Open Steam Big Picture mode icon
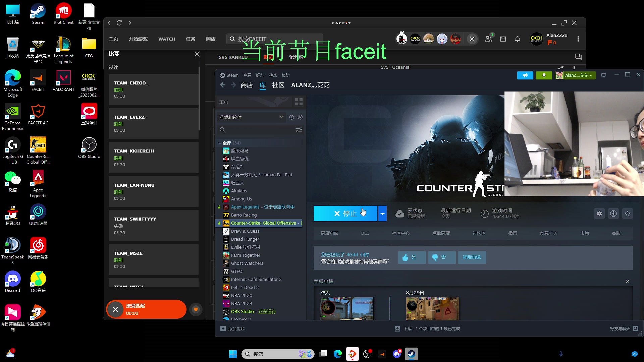Image resolution: width=644 pixels, height=362 pixels. [x=604, y=75]
